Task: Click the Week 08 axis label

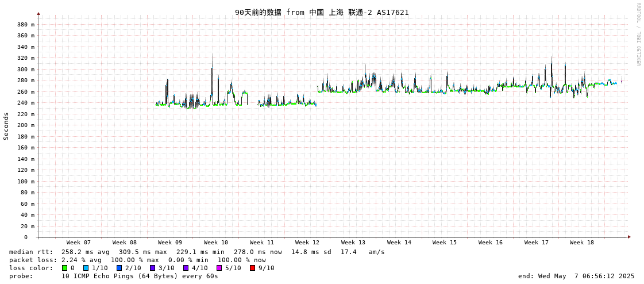Action: 125,243
